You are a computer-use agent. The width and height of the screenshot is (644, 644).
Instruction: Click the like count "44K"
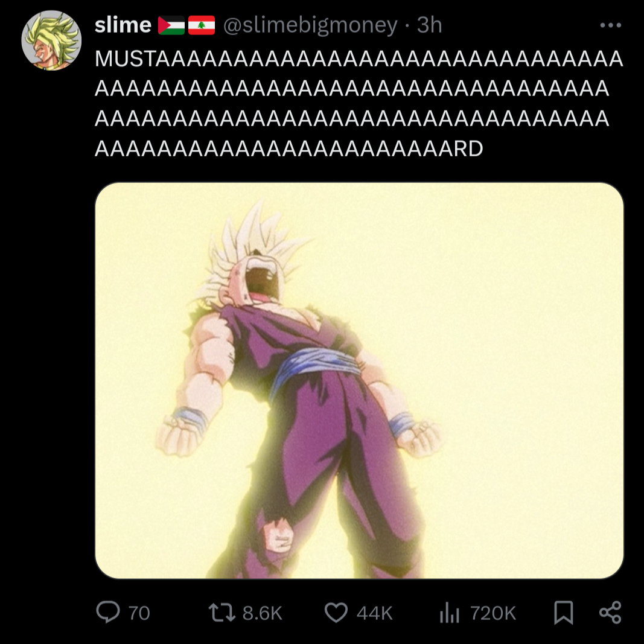click(x=375, y=613)
